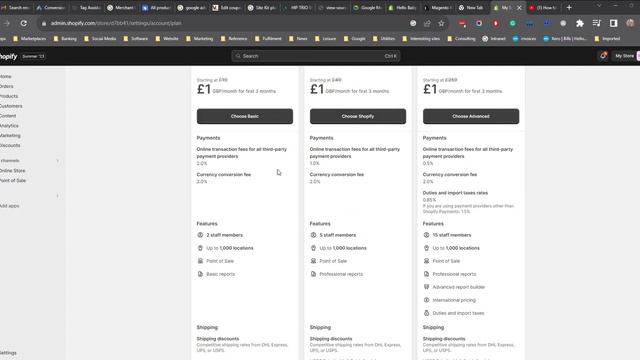
Task: Open the Consulting bookmark folder
Action: (x=461, y=38)
